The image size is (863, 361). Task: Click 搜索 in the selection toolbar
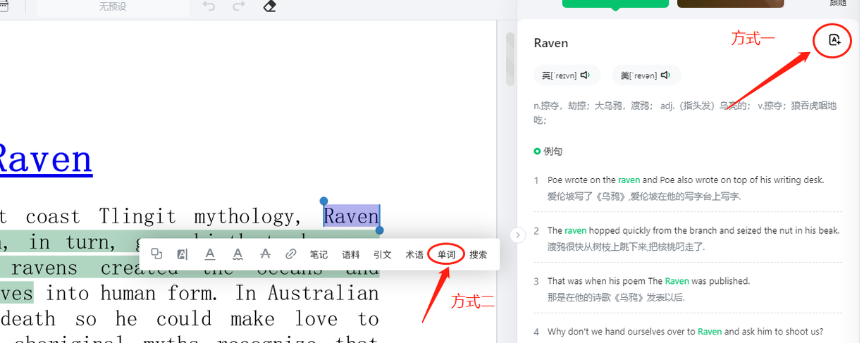pyautogui.click(x=478, y=255)
